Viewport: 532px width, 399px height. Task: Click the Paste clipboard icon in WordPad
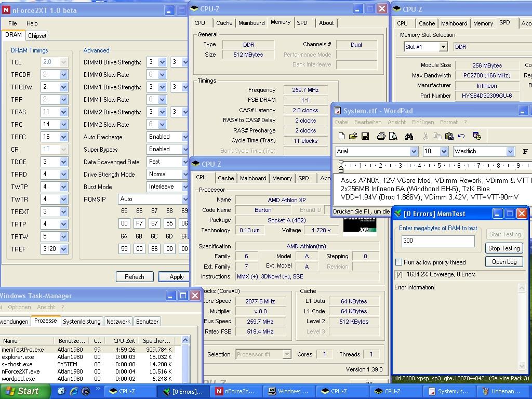(x=449, y=136)
